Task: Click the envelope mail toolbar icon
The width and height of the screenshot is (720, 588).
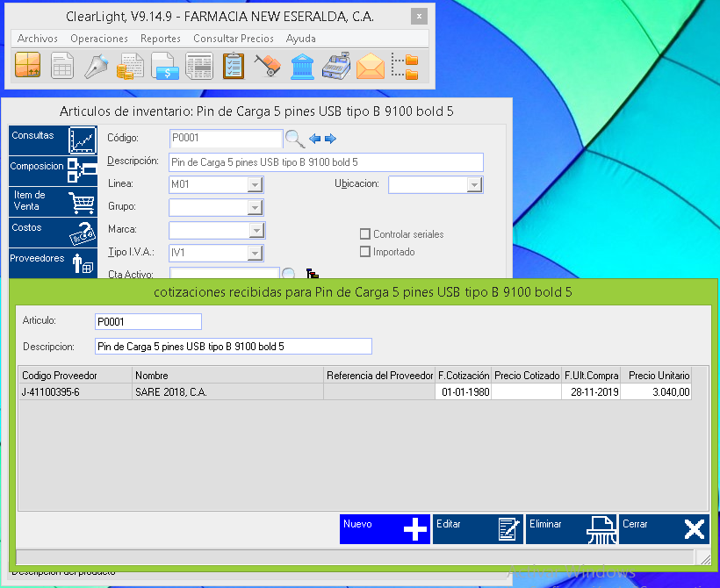Action: tap(371, 66)
